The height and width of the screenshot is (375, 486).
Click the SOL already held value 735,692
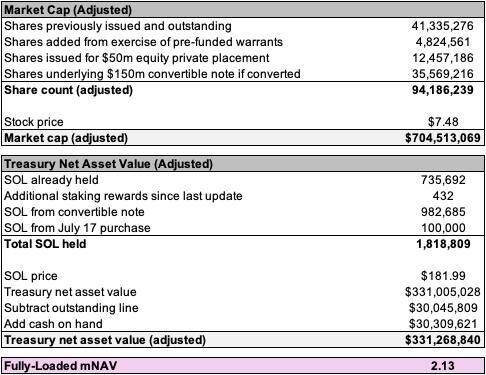[x=443, y=180]
